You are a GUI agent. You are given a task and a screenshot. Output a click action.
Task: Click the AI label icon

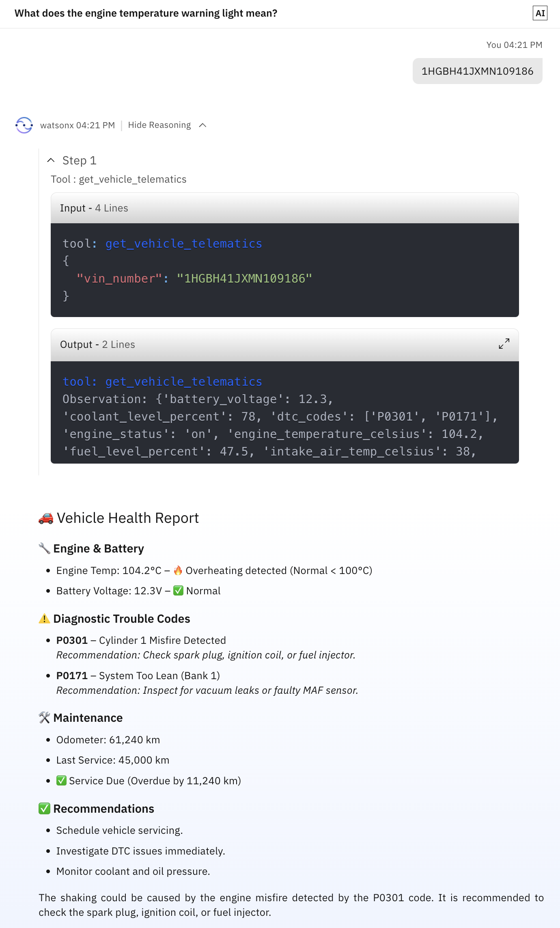point(540,13)
